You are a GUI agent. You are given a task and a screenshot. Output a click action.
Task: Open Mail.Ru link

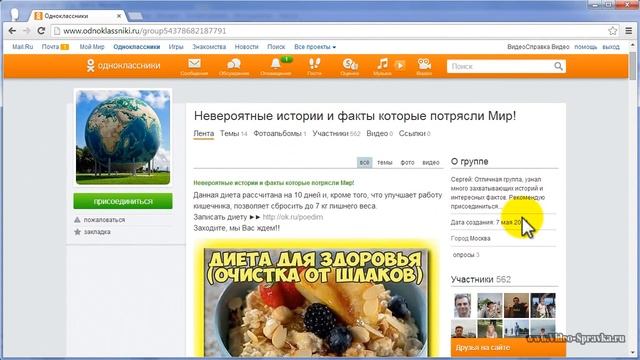point(22,47)
